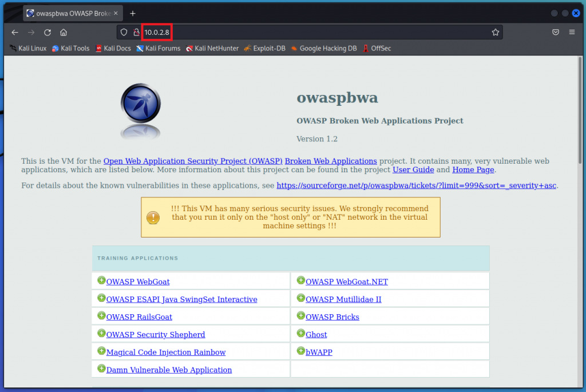
Task: Expand the plus icon beside bWAPP
Action: (x=300, y=351)
